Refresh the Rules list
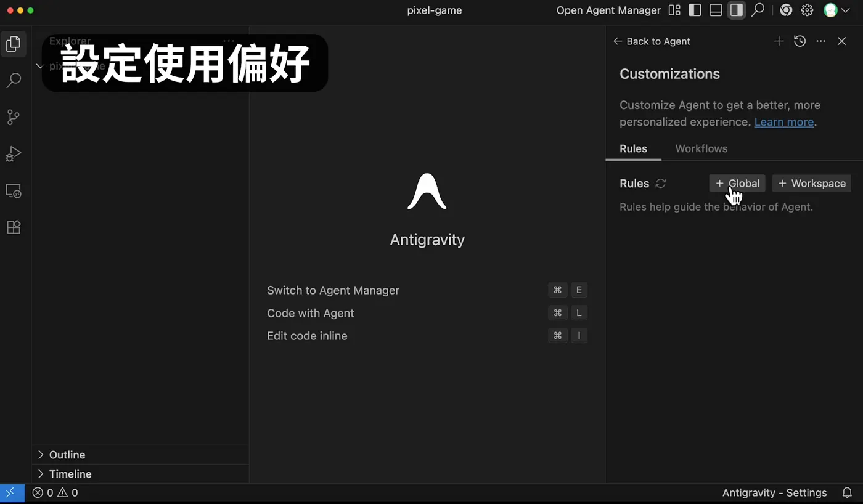Viewport: 863px width, 504px height. [660, 184]
